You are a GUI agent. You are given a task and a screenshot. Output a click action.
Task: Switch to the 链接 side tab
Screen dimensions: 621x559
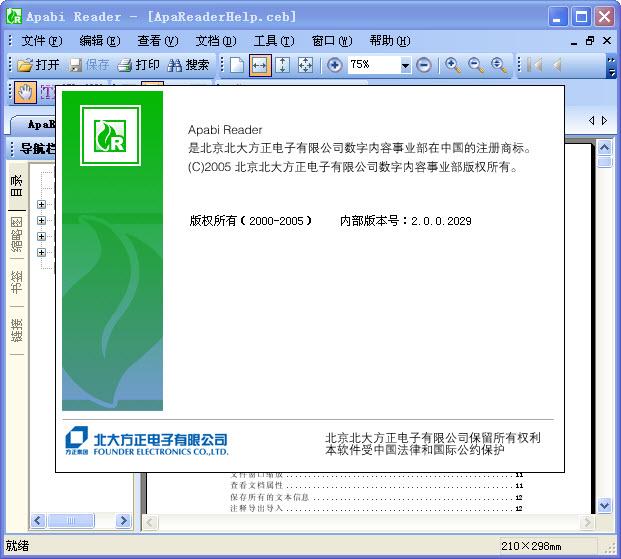click(x=17, y=330)
